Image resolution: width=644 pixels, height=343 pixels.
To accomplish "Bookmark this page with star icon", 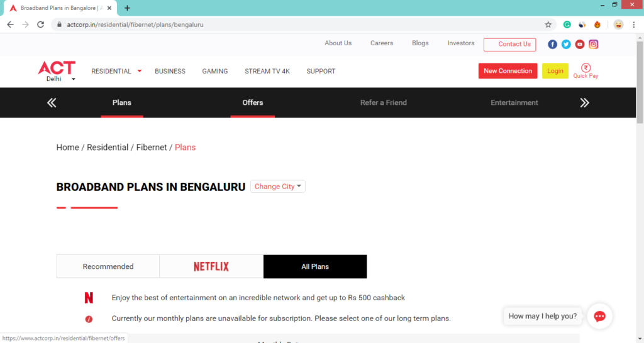I will (548, 24).
